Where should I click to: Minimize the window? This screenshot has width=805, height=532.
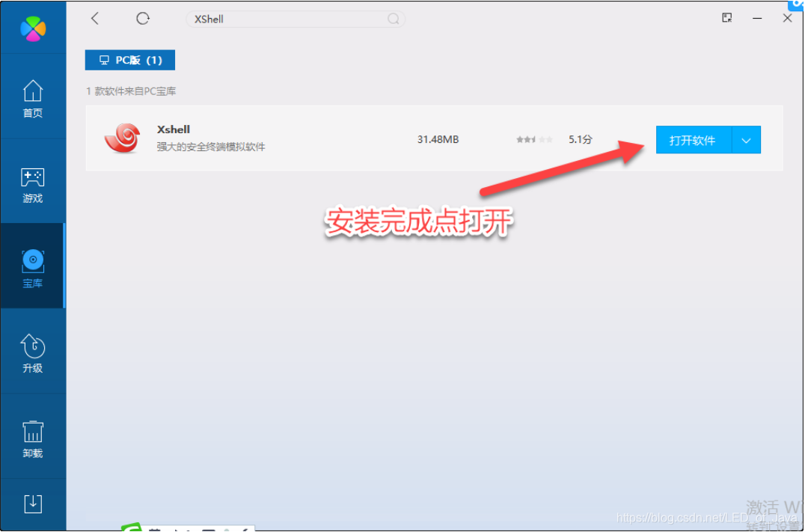coord(757,19)
